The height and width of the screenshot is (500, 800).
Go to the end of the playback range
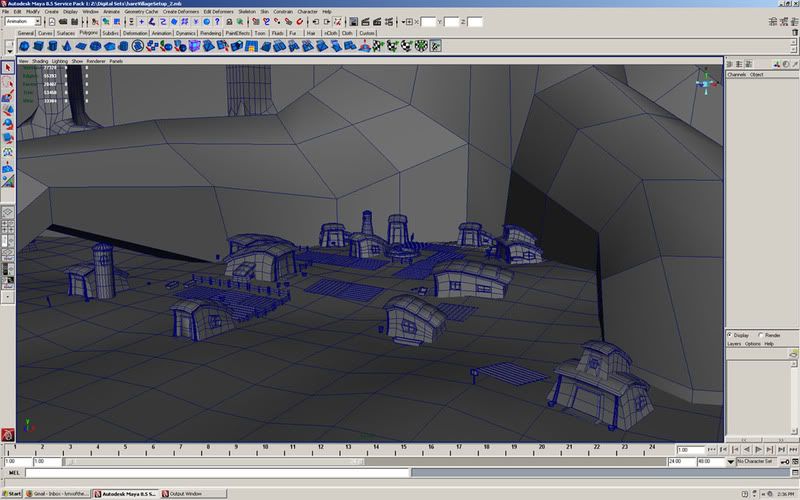click(x=793, y=449)
